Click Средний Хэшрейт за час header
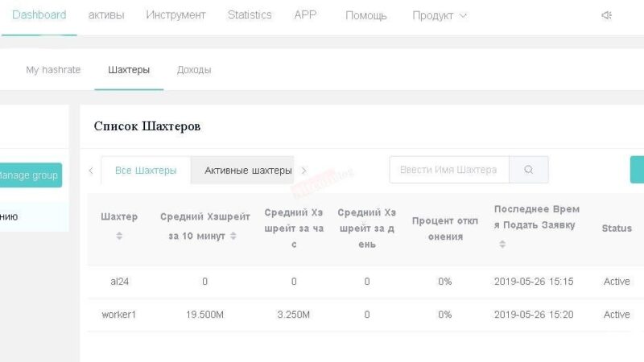The width and height of the screenshot is (644, 362). (x=294, y=228)
